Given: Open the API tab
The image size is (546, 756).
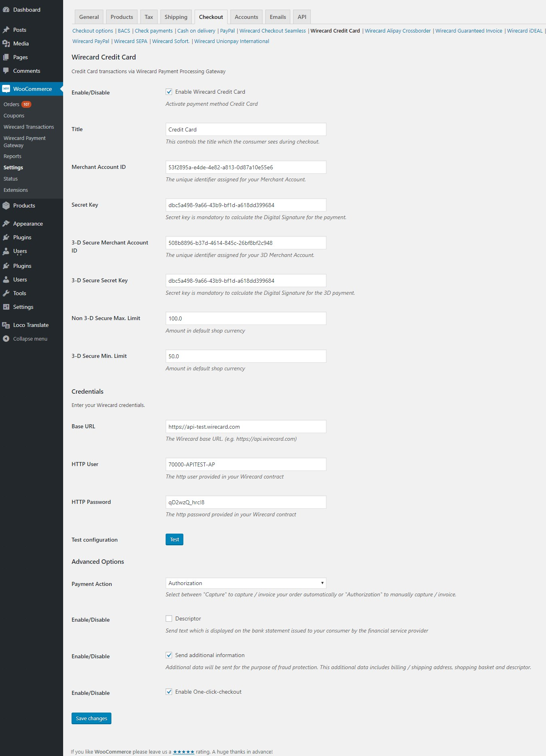Looking at the screenshot, I should click(x=302, y=17).
